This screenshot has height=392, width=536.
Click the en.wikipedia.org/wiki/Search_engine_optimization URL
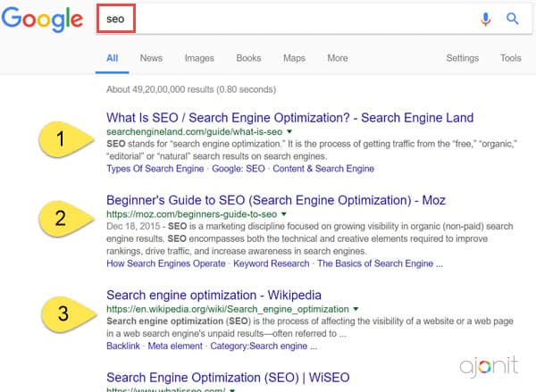228,309
